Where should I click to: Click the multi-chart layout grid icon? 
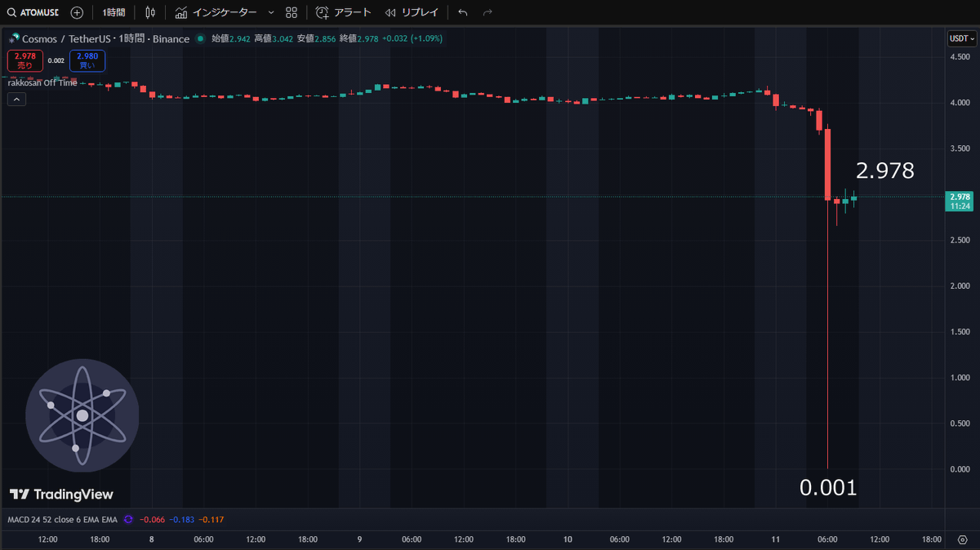[291, 12]
